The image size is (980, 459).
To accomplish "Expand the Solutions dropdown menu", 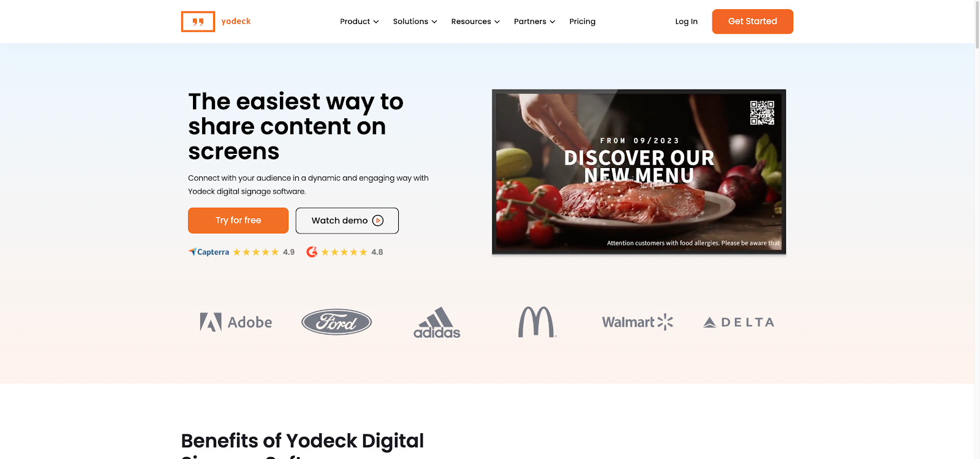I will coord(415,21).
